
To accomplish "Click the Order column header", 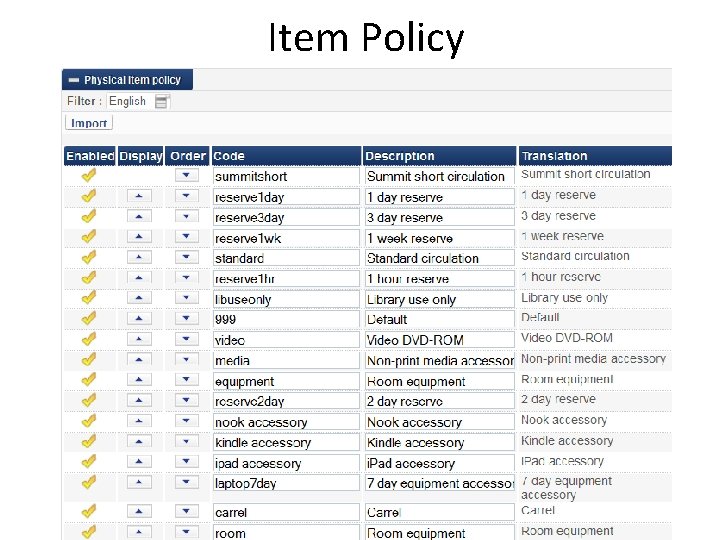I will coord(187,156).
